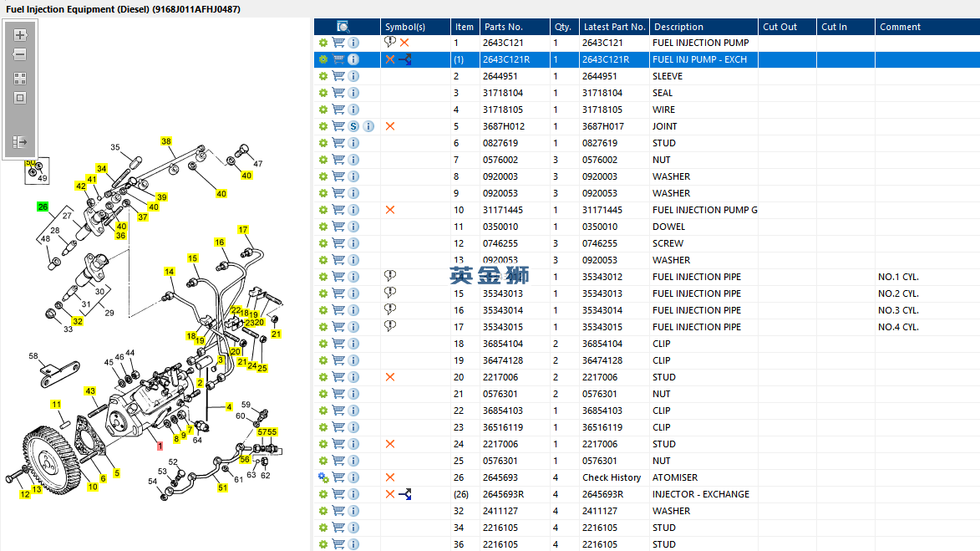Screen dimensions: 980x551
Task: Click note bubble on item 17 fuel pipe
Action: (x=390, y=326)
